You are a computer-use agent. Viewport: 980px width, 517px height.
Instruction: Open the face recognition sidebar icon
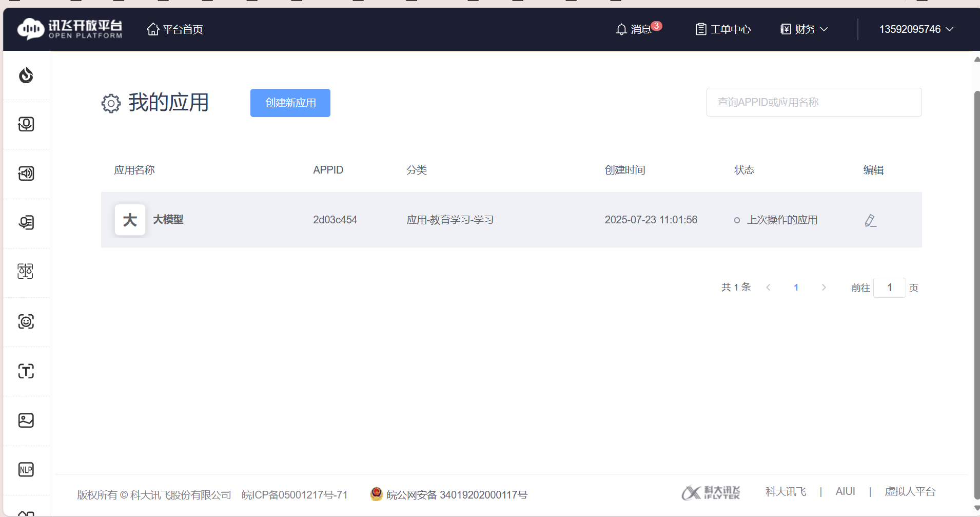pos(26,322)
